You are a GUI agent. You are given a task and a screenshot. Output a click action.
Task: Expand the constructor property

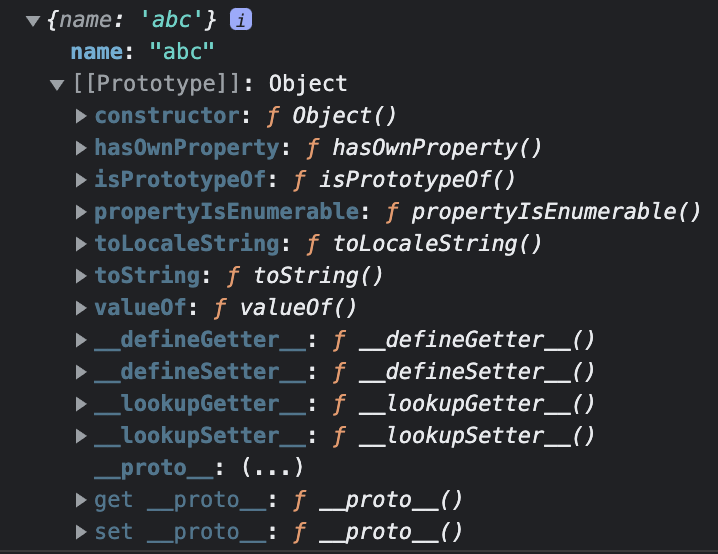[81, 116]
